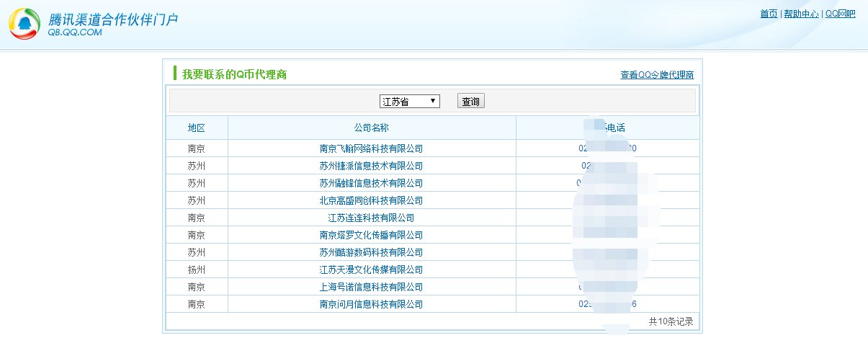The height and width of the screenshot is (338, 868).
Task: Select 江苏天漫文化传媒有限公司 company name
Action: coord(371,270)
